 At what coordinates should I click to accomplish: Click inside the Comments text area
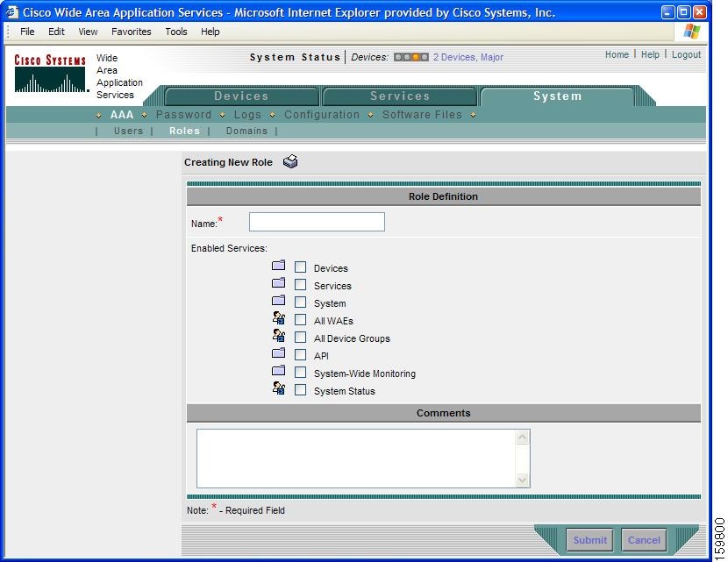355,459
